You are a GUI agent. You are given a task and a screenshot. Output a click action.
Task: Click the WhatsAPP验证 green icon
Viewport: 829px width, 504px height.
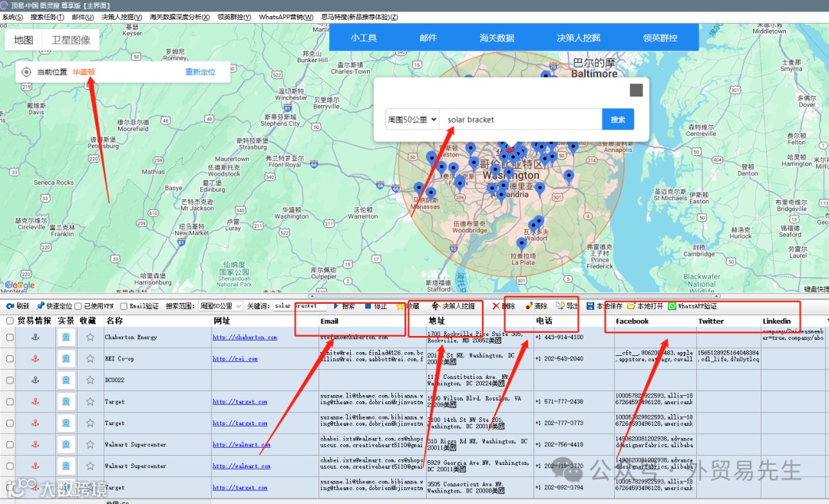pos(672,306)
